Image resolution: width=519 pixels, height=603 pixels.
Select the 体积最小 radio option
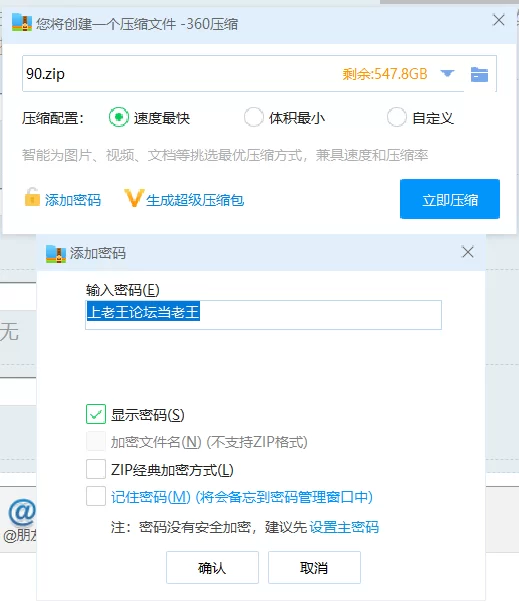254,117
